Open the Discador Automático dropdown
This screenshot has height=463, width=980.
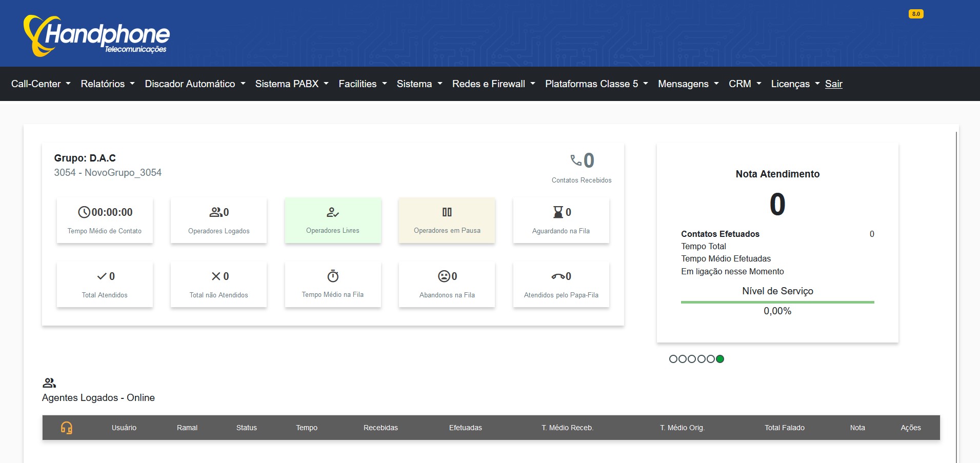195,84
